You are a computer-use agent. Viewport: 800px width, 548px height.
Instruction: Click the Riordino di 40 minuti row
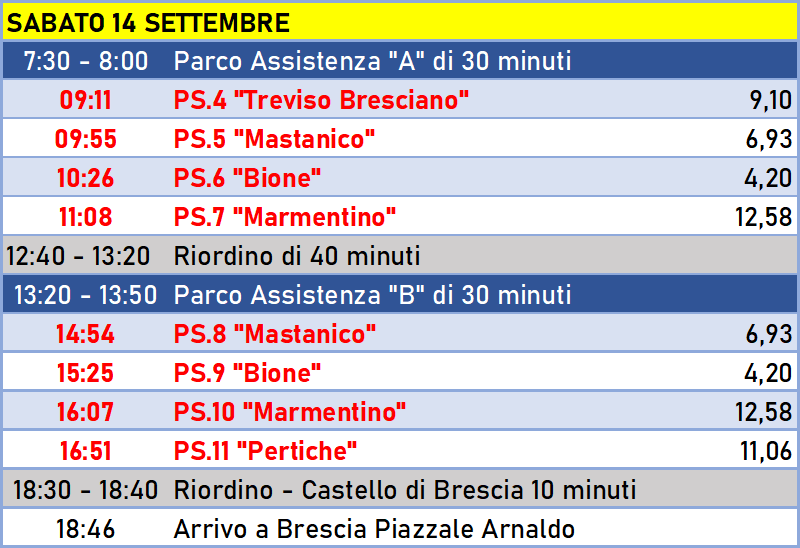pyautogui.click(x=400, y=256)
